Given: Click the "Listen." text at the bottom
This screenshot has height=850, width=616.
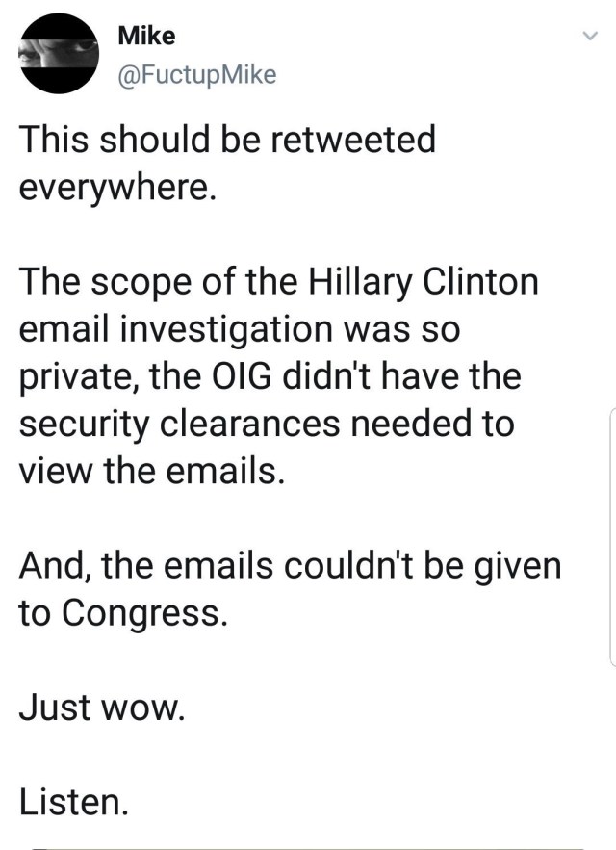Looking at the screenshot, I should point(74,801).
